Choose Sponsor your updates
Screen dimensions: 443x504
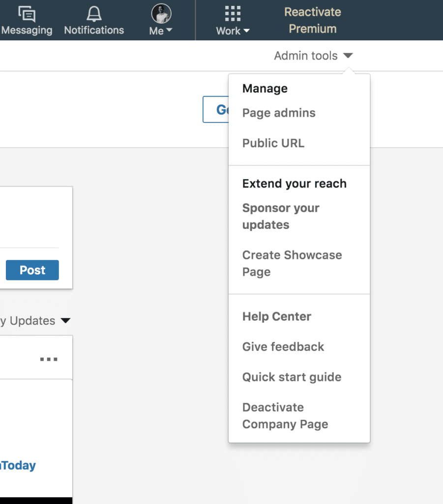tap(281, 216)
